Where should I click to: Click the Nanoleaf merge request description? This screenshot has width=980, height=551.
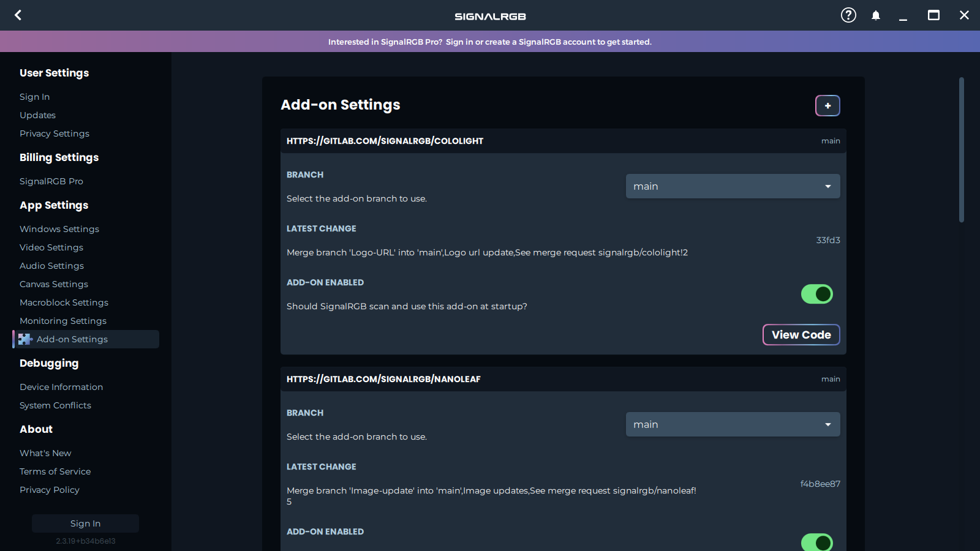point(491,496)
